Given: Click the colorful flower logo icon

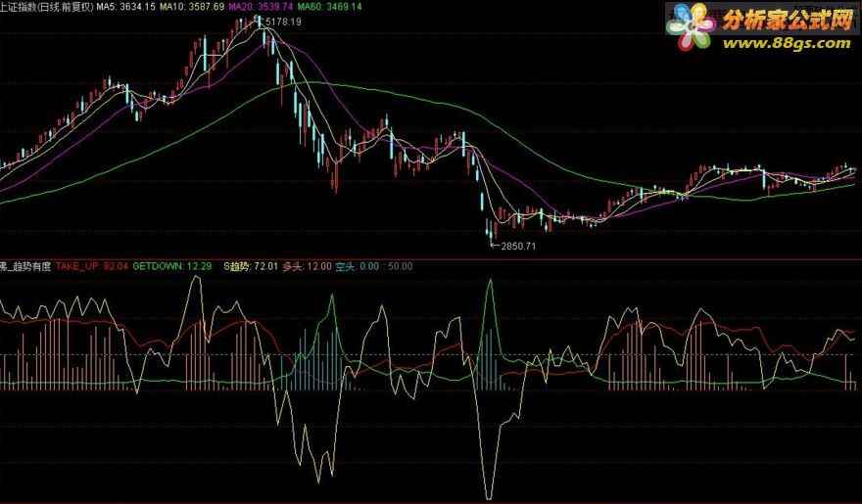Looking at the screenshot, I should click(x=691, y=26).
